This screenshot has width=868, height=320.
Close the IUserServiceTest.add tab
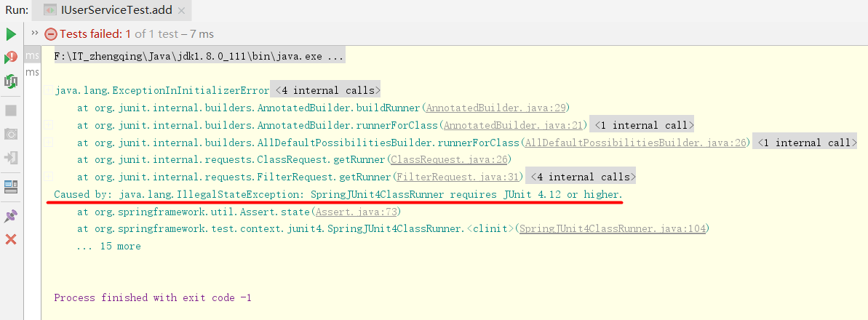[182, 10]
